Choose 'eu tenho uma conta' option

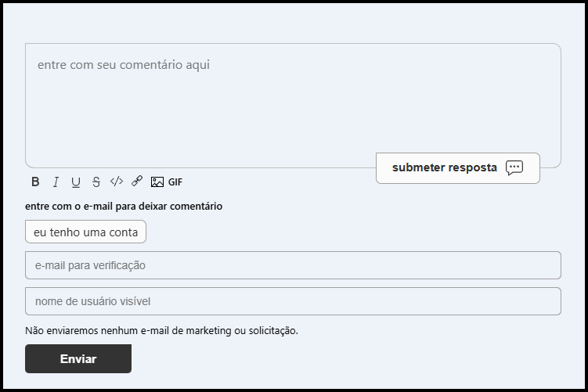pos(85,232)
